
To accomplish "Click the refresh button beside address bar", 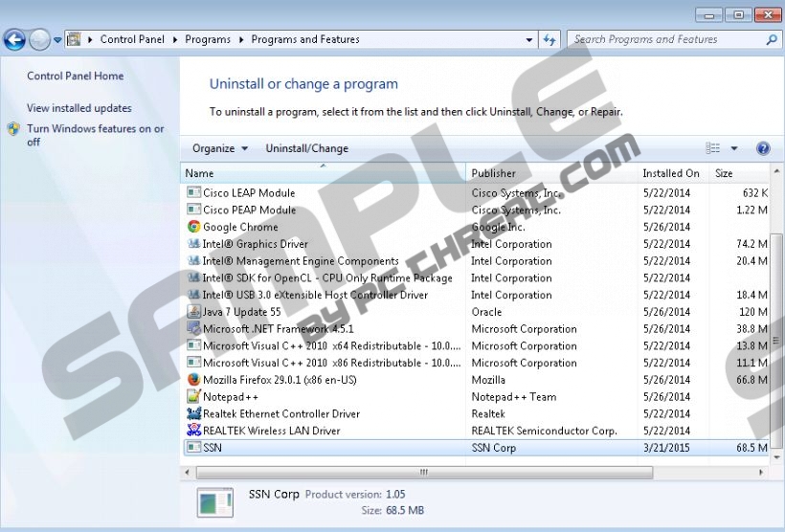I will (x=549, y=40).
